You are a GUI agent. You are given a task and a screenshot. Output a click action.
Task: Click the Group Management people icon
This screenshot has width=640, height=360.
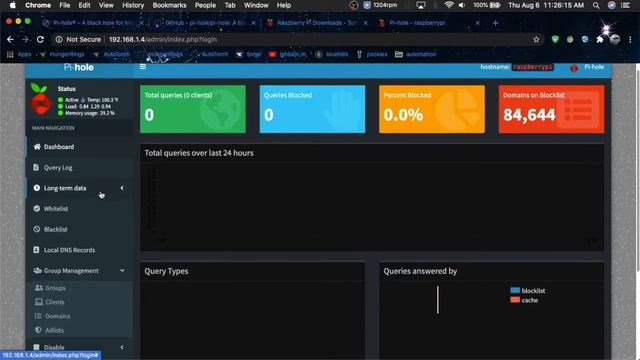click(x=38, y=271)
